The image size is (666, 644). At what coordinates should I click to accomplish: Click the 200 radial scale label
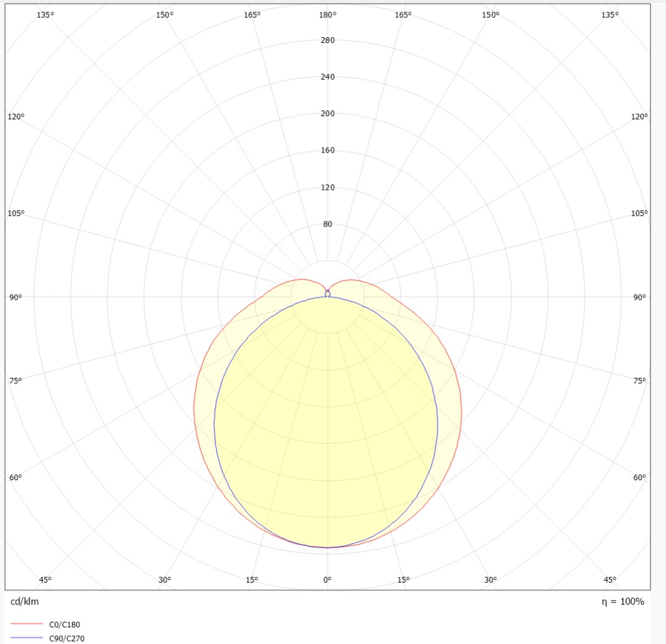tap(327, 114)
